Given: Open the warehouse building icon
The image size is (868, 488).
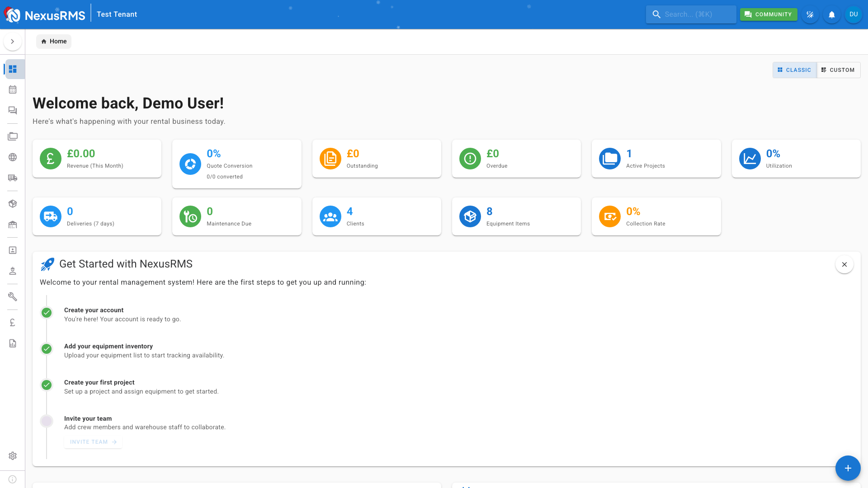Looking at the screenshot, I should click(x=13, y=225).
